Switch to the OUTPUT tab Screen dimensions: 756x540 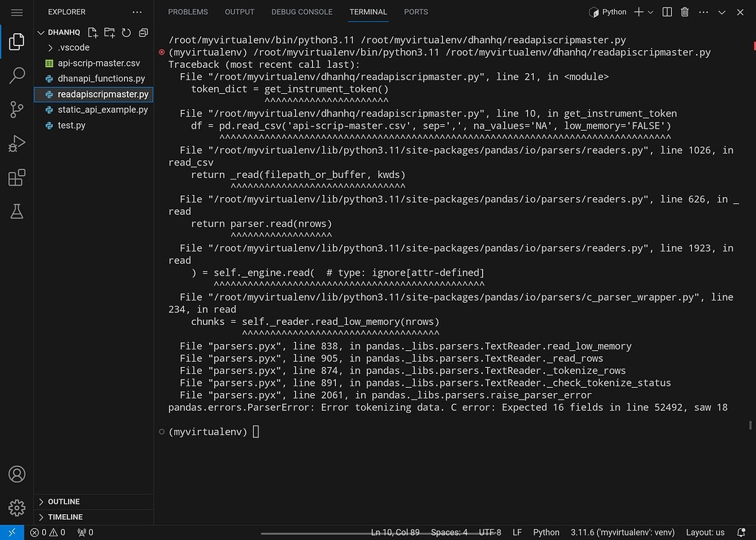pos(239,12)
